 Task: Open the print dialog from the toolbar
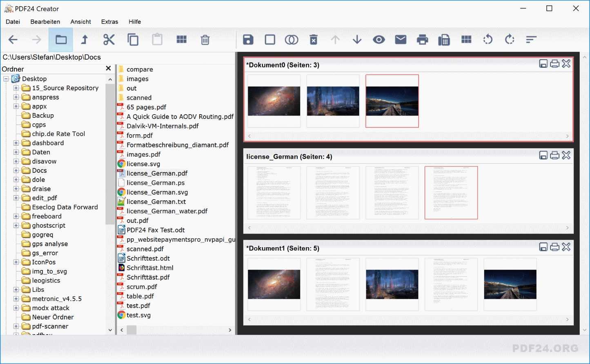tap(422, 40)
